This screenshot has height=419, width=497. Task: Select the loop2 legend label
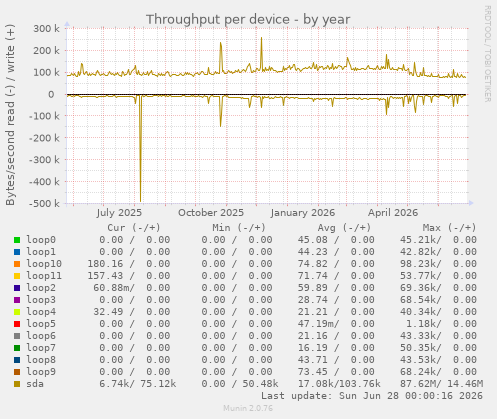point(41,288)
